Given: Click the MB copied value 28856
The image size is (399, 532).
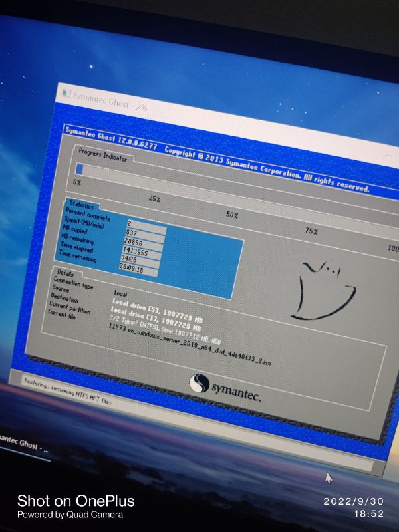Looking at the screenshot, I should 142,244.
